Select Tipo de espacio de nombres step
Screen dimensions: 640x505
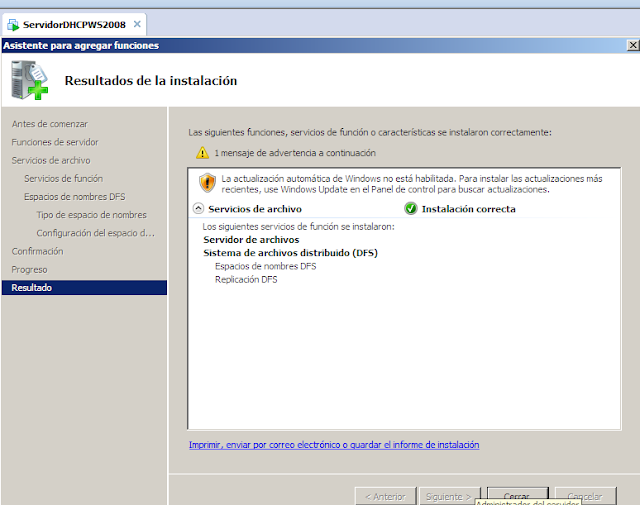(x=91, y=215)
